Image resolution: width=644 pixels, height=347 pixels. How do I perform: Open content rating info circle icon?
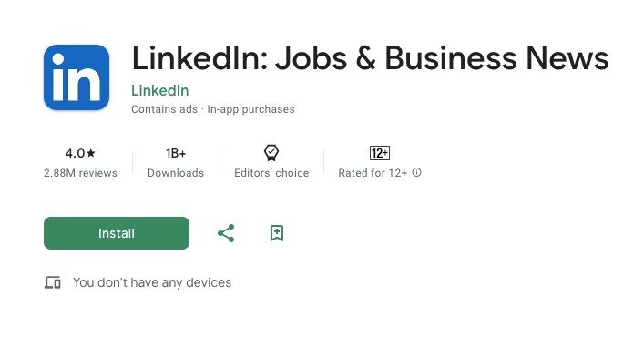click(416, 172)
